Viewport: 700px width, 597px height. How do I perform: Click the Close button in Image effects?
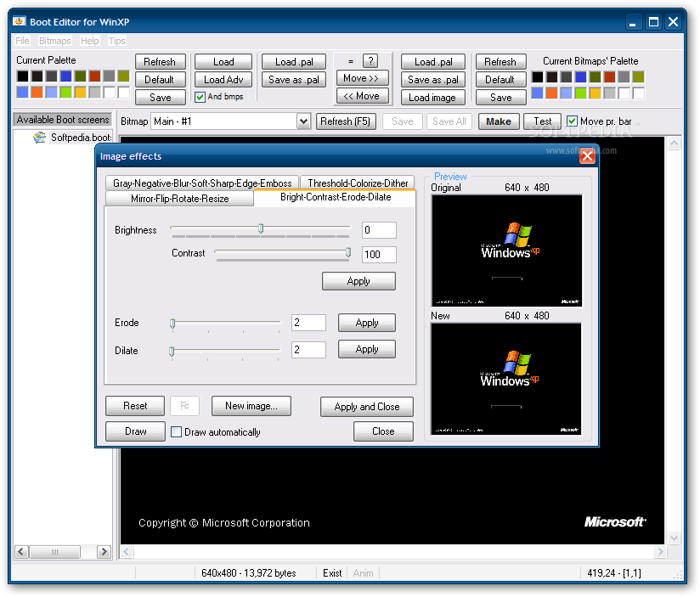[x=383, y=431]
